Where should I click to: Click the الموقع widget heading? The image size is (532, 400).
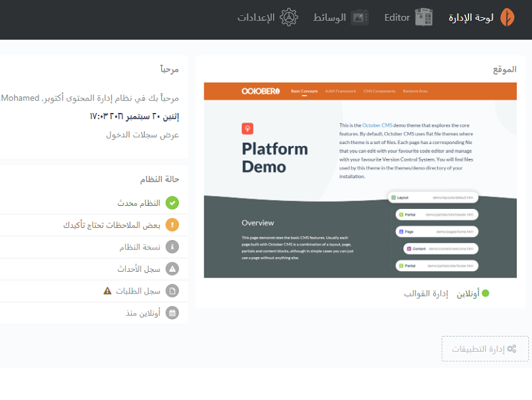[x=505, y=70]
